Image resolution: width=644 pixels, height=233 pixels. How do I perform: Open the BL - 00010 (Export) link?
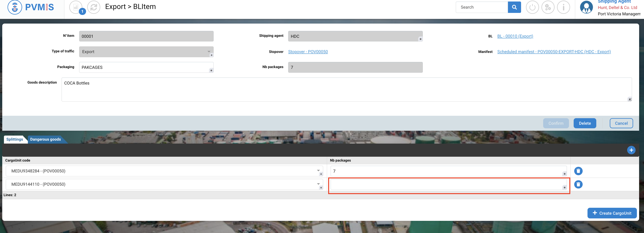515,36
